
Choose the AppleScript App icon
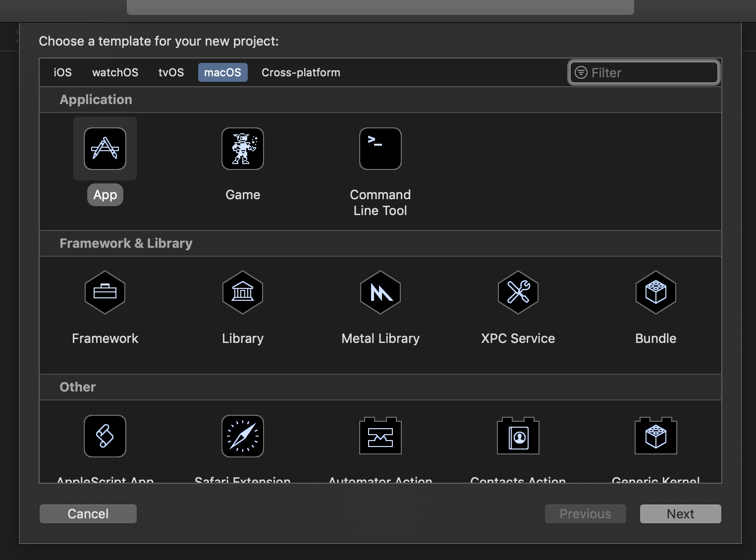click(105, 436)
